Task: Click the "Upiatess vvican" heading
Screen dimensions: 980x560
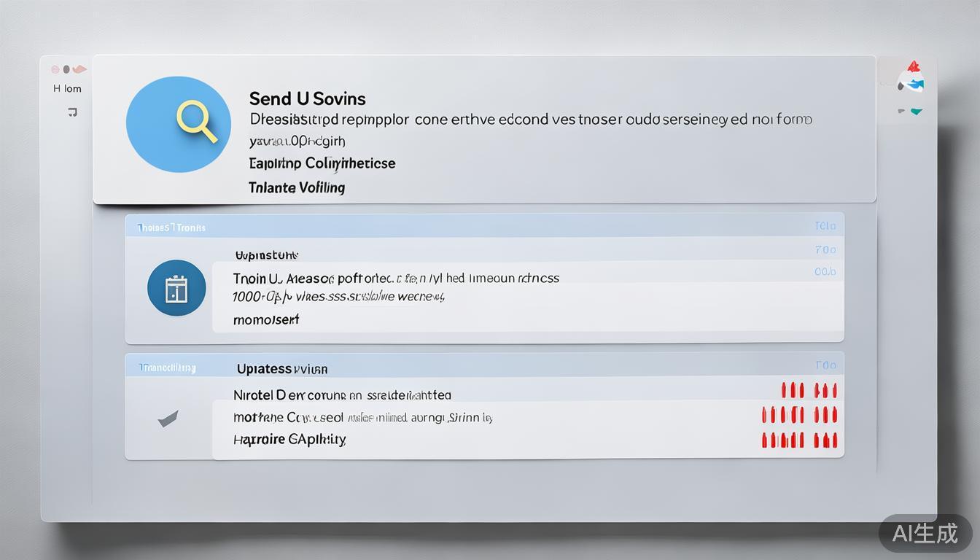Action: [282, 369]
